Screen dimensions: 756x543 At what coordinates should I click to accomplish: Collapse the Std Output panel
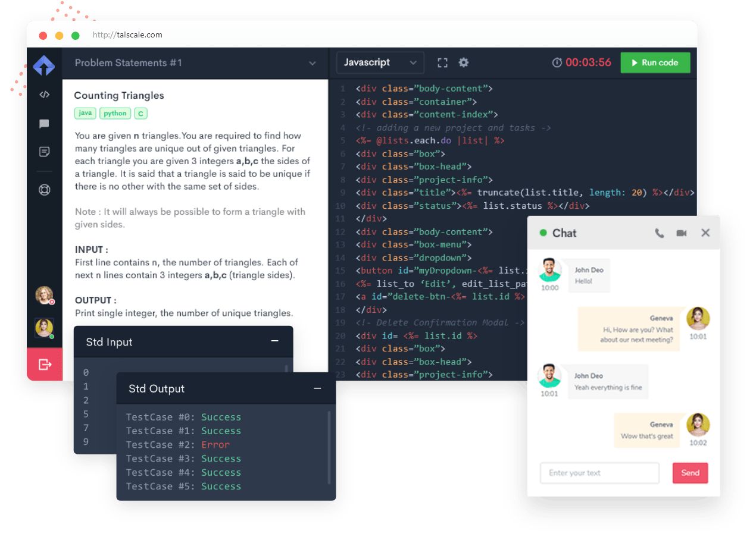(317, 388)
